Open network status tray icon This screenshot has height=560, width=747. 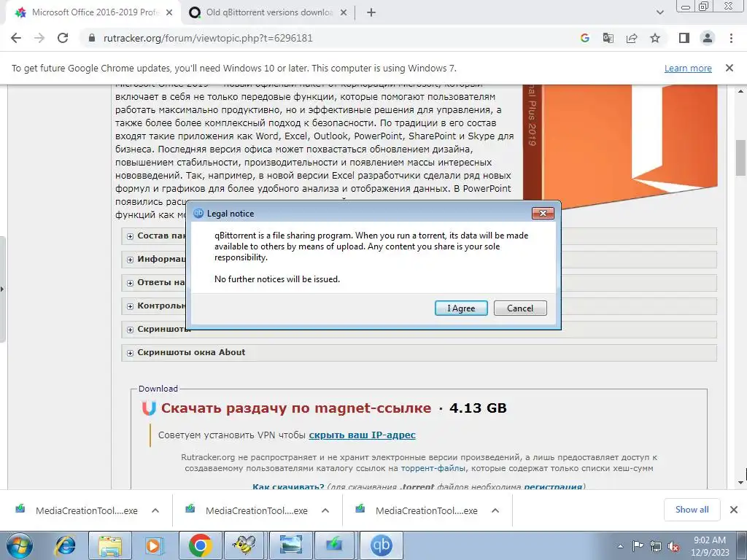click(x=656, y=546)
